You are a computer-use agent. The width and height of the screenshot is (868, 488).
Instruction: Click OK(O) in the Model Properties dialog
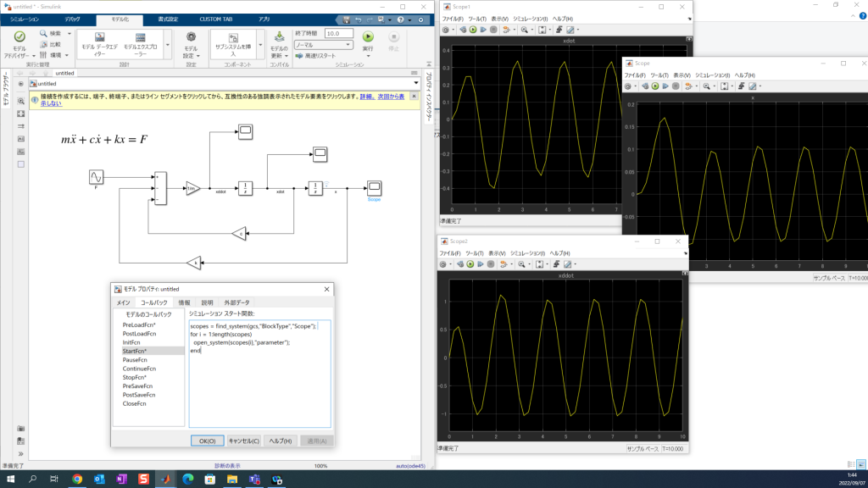[x=208, y=441]
